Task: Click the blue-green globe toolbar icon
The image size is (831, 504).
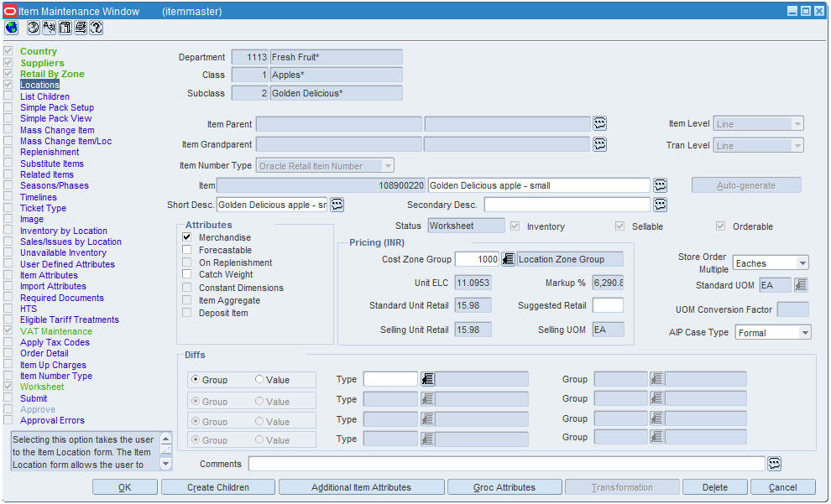Action: 11,28
